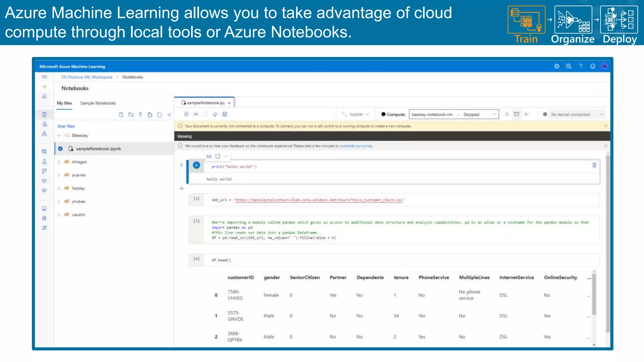
Task: Open Experiments flask icon in sidebar
Action: click(44, 162)
